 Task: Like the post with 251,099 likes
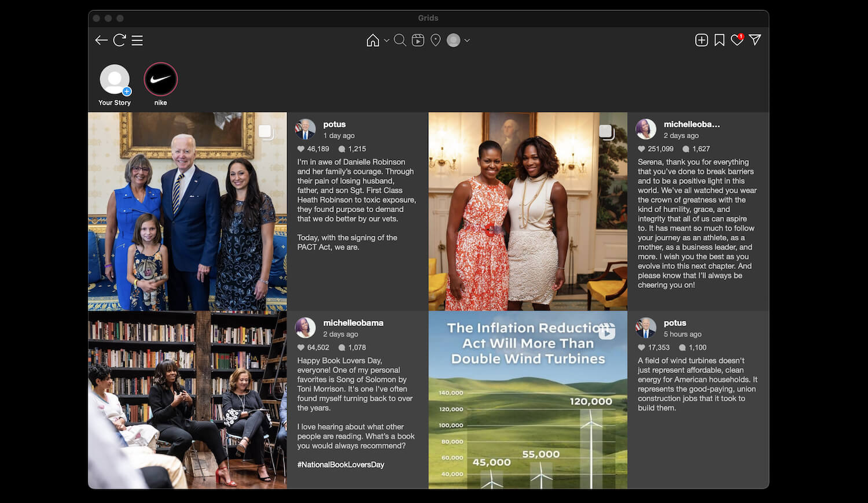[641, 149]
